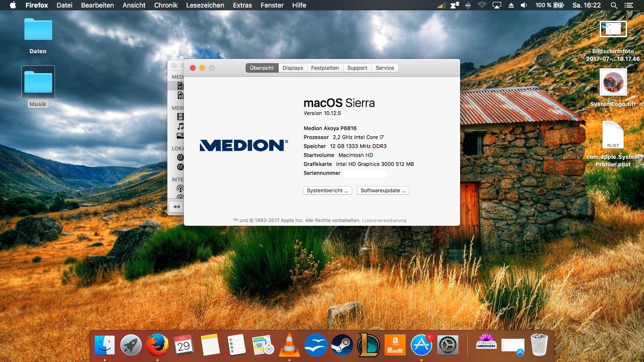The height and width of the screenshot is (362, 644).
Task: Open the AirPlay display menu
Action: click(496, 5)
